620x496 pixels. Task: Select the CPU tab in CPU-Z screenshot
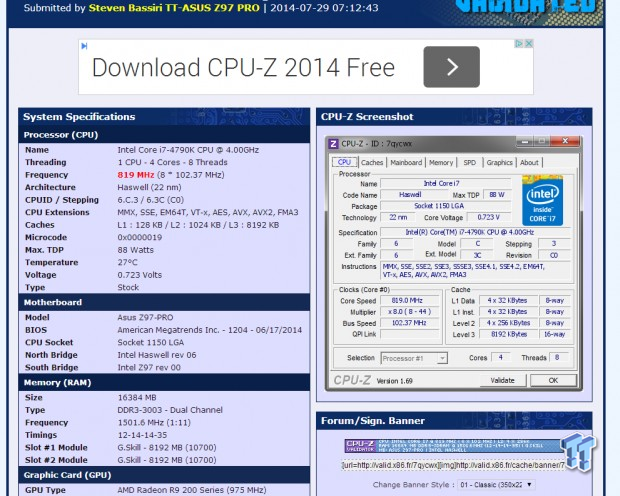[x=344, y=162]
